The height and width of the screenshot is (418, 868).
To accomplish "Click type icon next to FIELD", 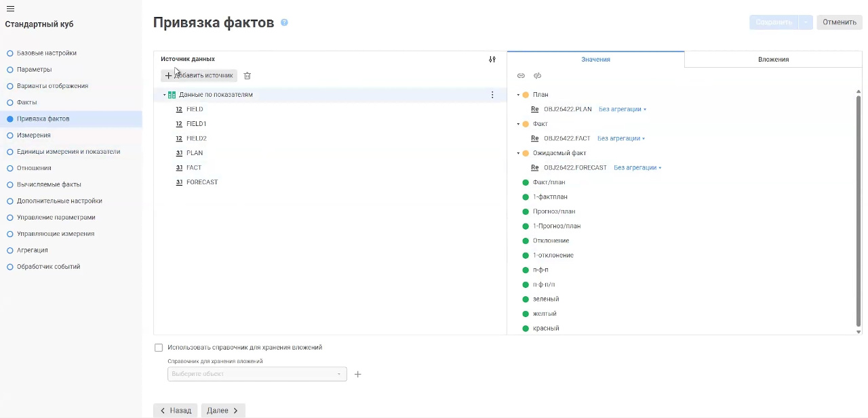I will pyautogui.click(x=179, y=109).
